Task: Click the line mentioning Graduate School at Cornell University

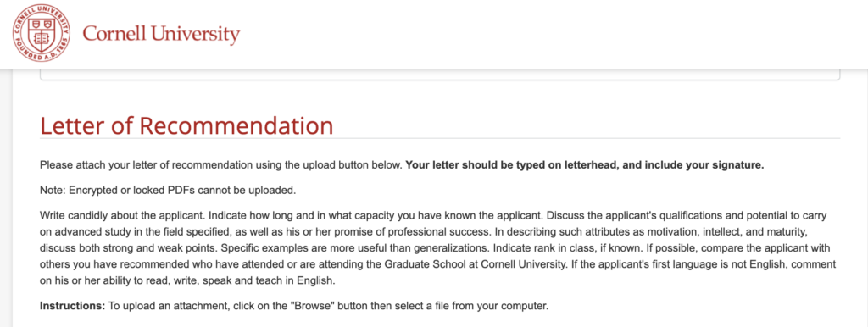Action: pos(438,264)
